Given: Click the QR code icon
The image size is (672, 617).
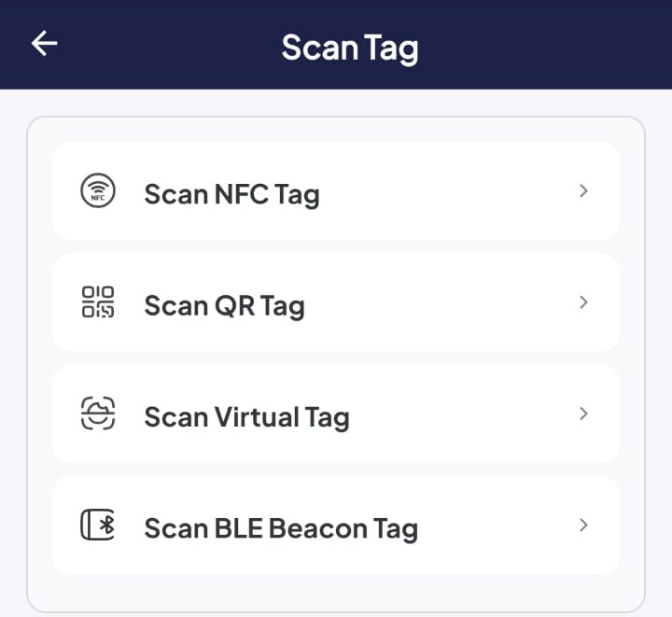Looking at the screenshot, I should coord(98,302).
